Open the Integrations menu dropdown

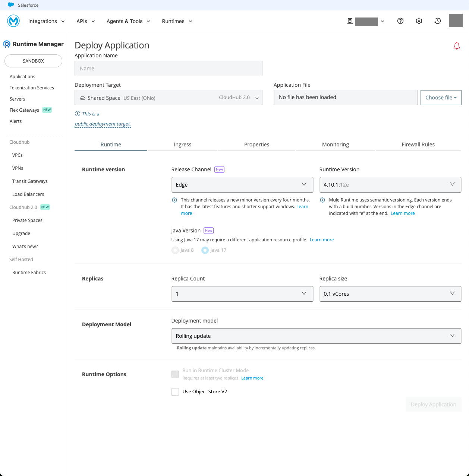click(47, 21)
